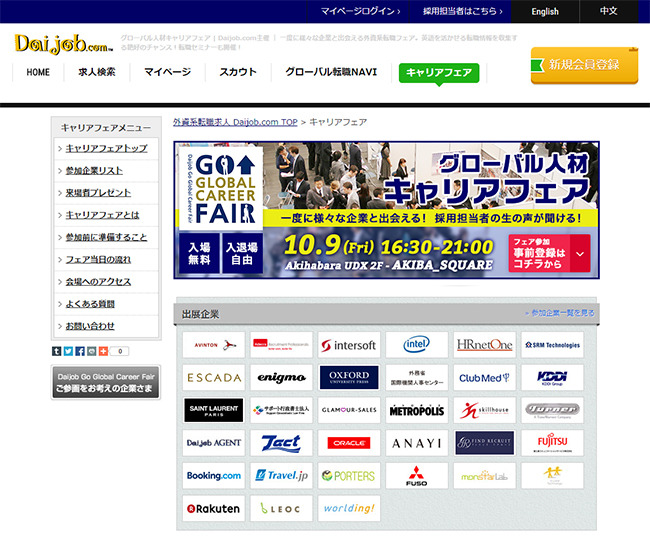Screen dimensions: 650x537
Task: Open キャリアフェアトップ sidebar link
Action: click(x=107, y=148)
